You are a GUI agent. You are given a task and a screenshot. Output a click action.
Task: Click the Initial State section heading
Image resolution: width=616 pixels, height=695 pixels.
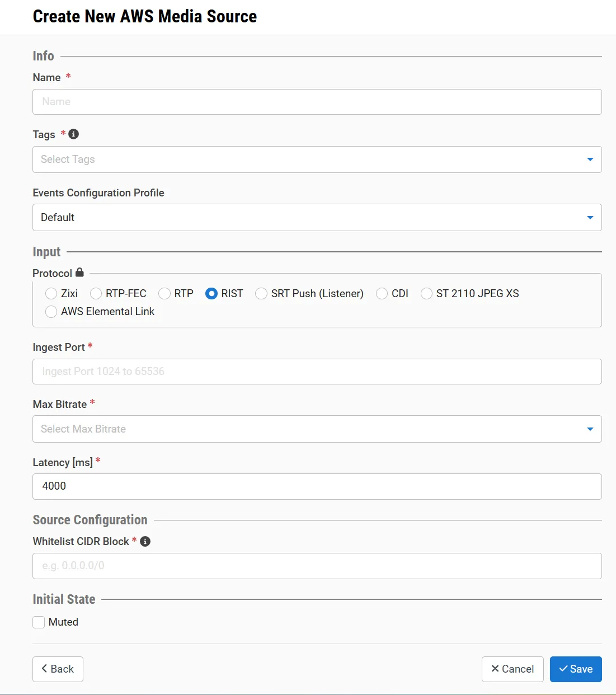click(64, 599)
